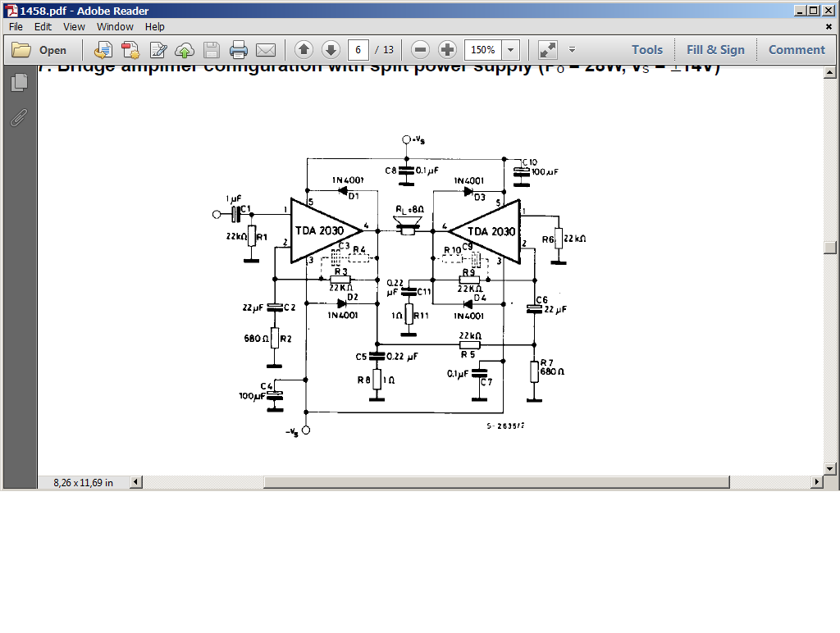Open the toolbar options dropdown arrow
Image resolution: width=840 pixels, height=633 pixels.
[x=572, y=50]
